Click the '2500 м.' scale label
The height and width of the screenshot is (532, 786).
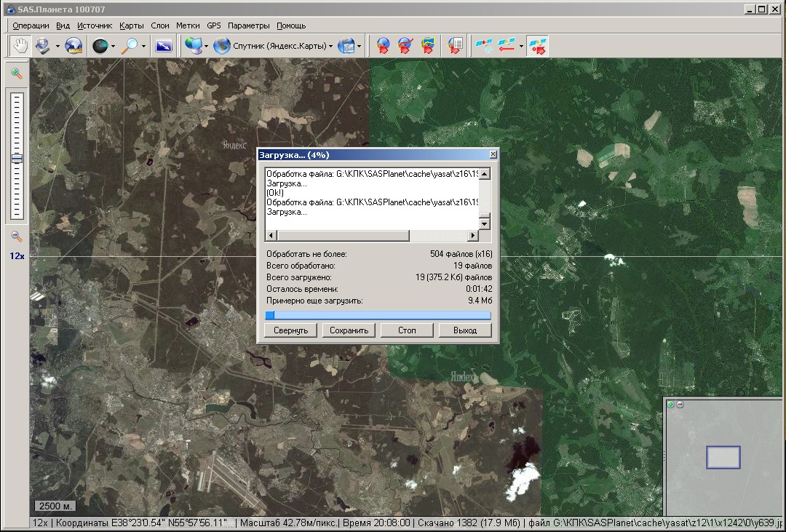(x=55, y=506)
